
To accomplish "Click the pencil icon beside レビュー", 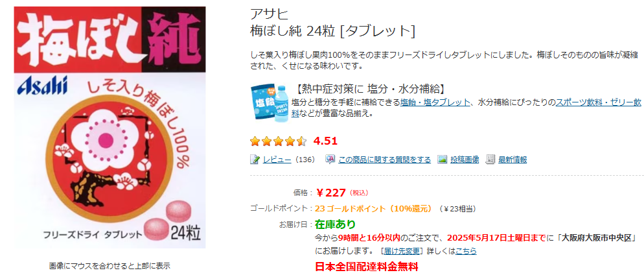I will [x=255, y=160].
